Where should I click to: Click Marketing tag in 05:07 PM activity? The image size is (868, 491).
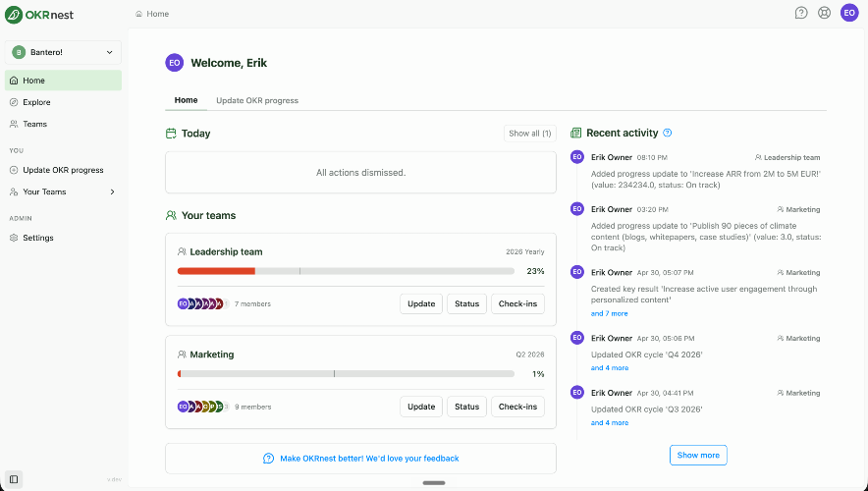pos(798,273)
